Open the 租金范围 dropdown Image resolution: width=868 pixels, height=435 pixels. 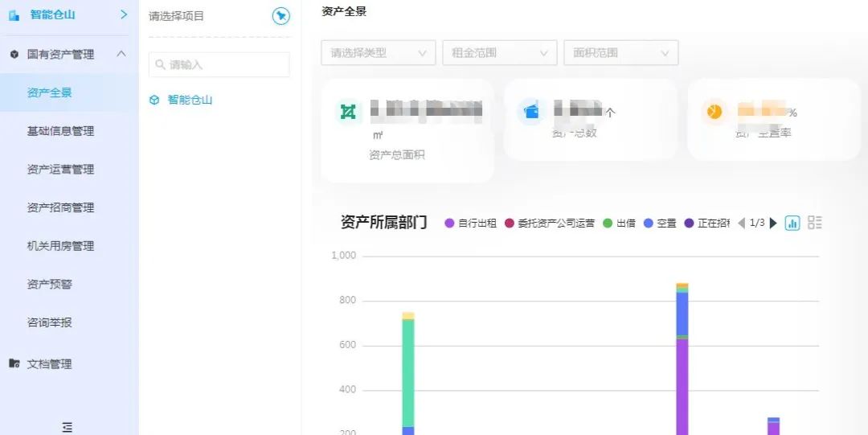[500, 52]
